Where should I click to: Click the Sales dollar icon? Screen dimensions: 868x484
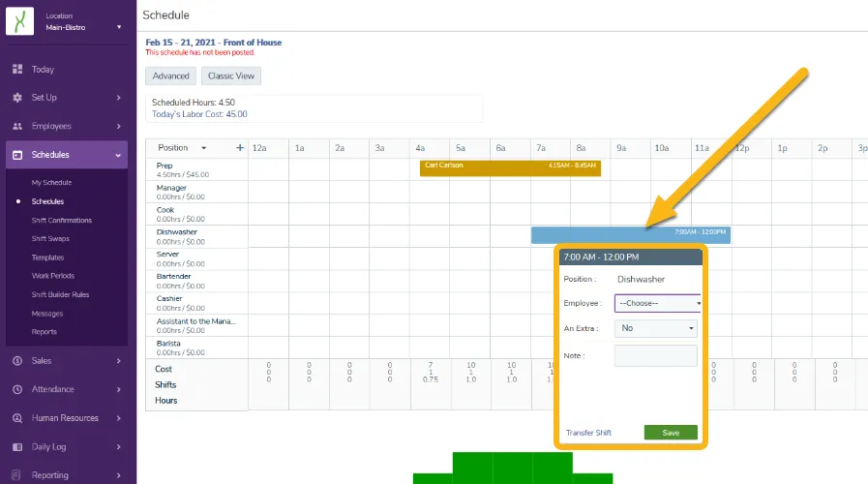coord(17,361)
